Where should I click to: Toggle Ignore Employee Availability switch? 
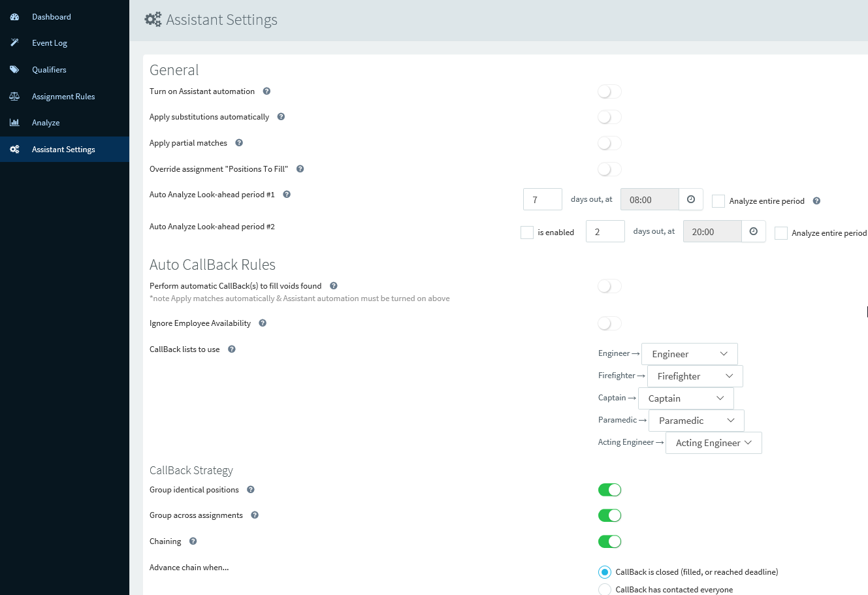(x=609, y=323)
